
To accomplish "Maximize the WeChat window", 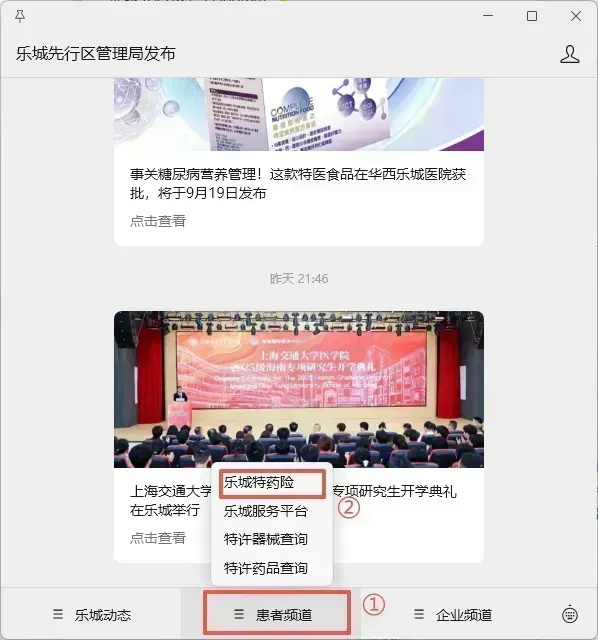I will 532,16.
